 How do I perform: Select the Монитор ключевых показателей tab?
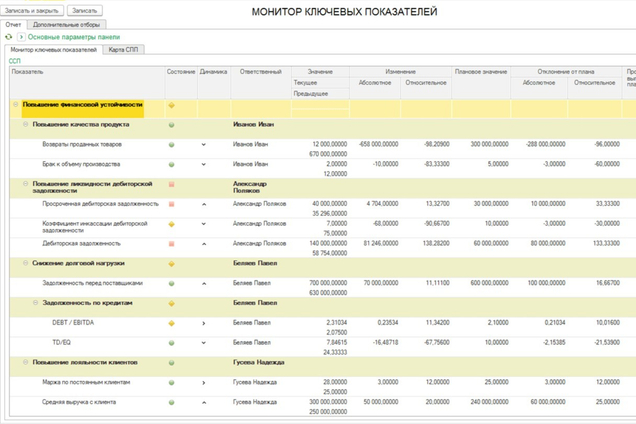point(54,50)
